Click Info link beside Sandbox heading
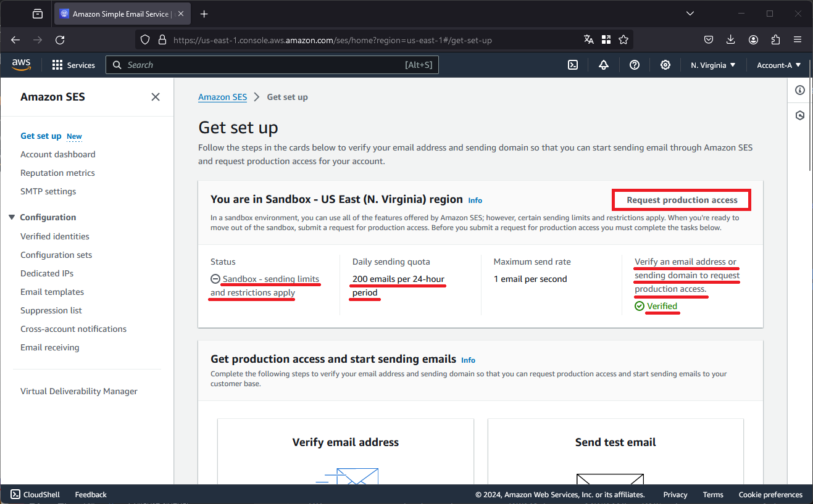 pos(475,200)
